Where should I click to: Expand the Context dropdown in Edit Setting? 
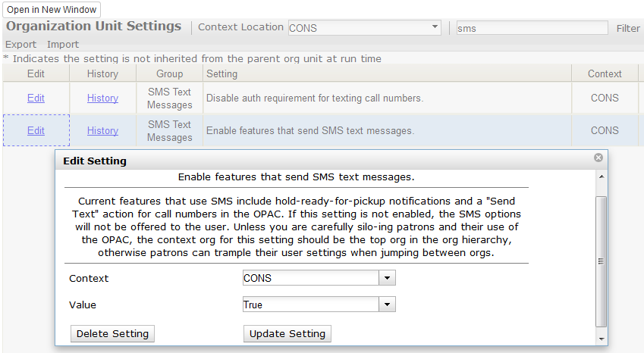[388, 278]
